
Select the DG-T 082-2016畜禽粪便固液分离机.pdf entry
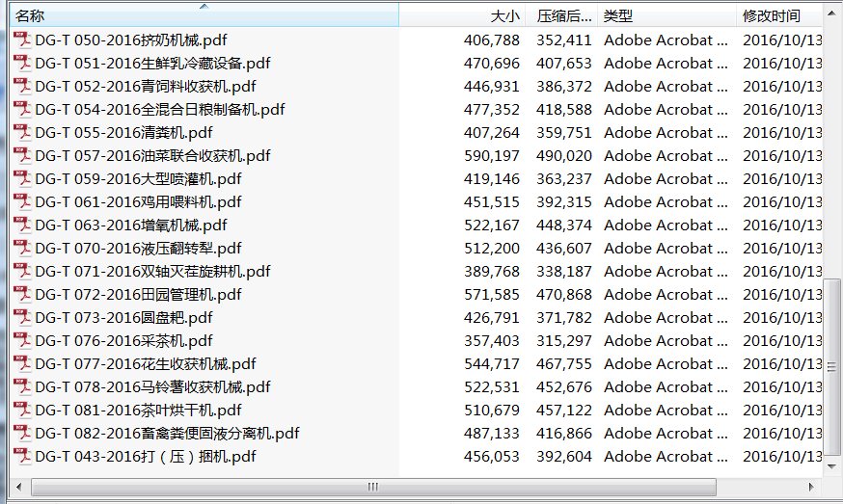tap(167, 433)
